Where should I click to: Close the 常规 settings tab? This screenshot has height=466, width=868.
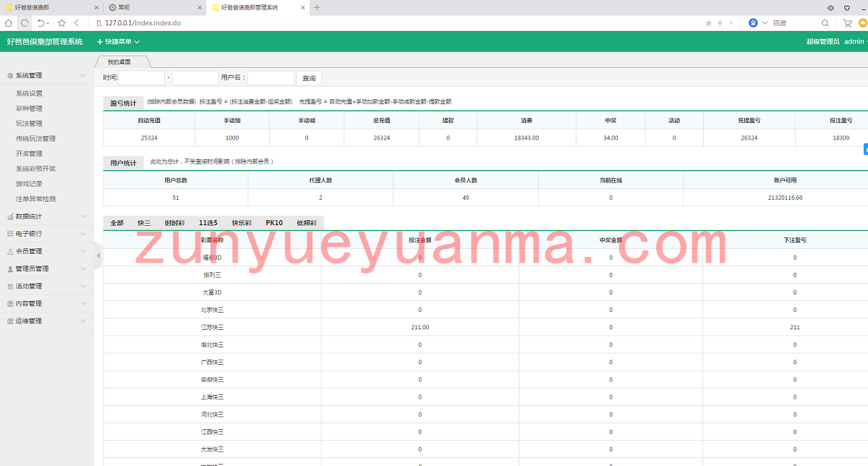click(200, 7)
